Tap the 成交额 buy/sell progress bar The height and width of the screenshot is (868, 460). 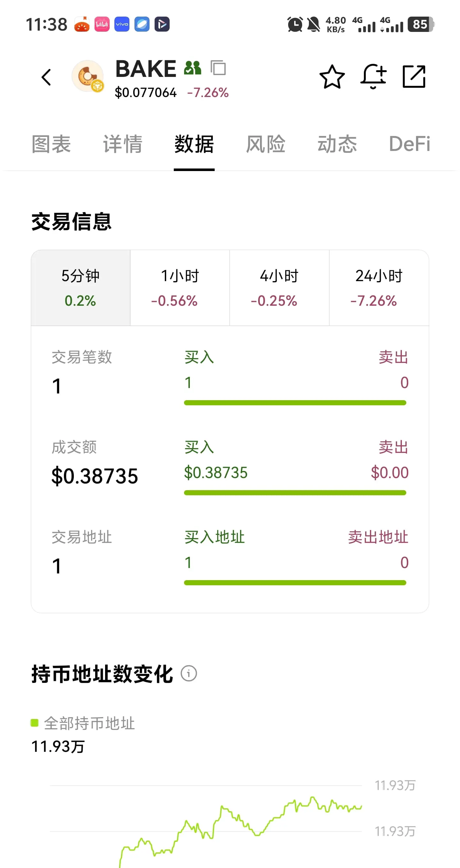[295, 493]
